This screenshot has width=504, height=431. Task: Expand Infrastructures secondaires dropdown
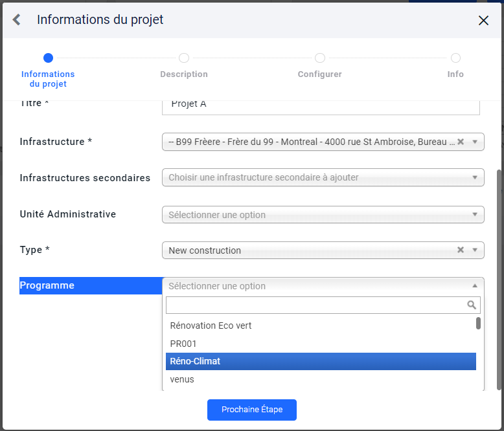click(x=475, y=177)
